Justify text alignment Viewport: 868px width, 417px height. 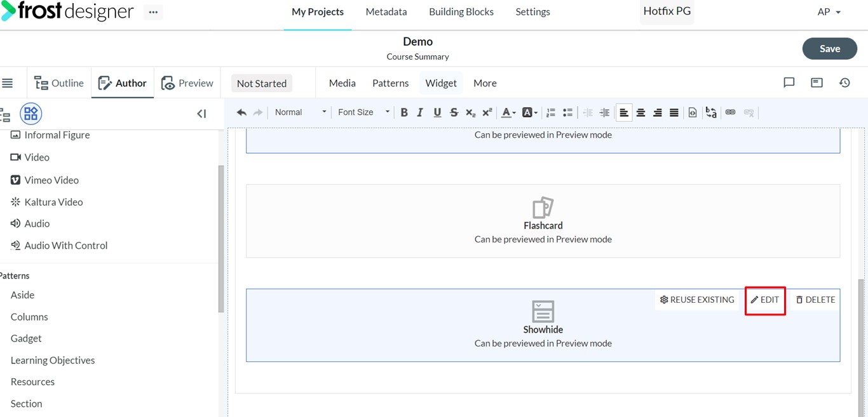click(674, 112)
